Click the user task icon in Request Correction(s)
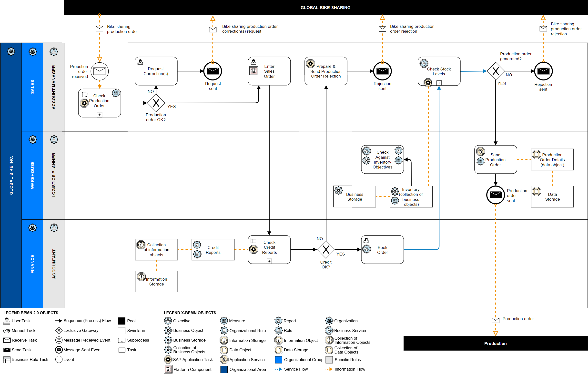This screenshot has height=374, width=588. (x=140, y=62)
